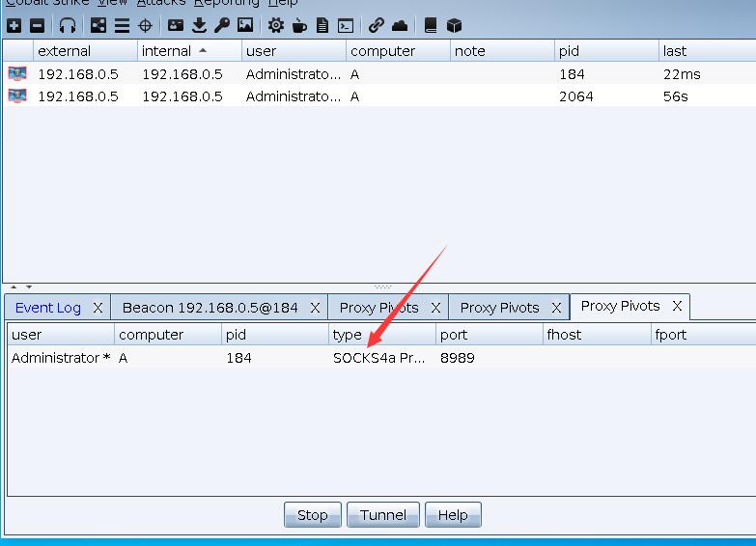Switch to Target Table crosshair icon
The image size is (756, 546).
pos(145,25)
